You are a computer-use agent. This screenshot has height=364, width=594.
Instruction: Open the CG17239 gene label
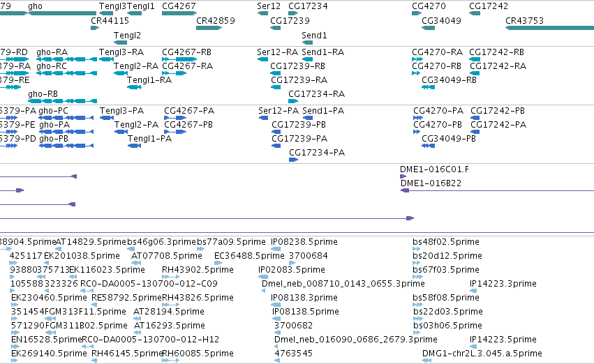tap(290, 21)
